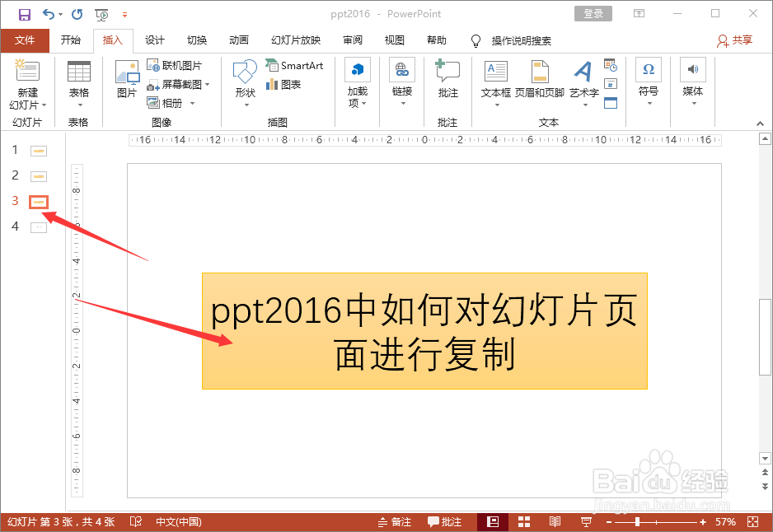
Task: Click the 共享 share button
Action: pos(734,40)
